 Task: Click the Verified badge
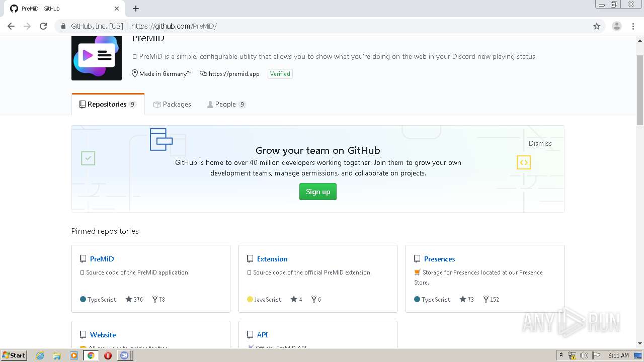tap(280, 74)
